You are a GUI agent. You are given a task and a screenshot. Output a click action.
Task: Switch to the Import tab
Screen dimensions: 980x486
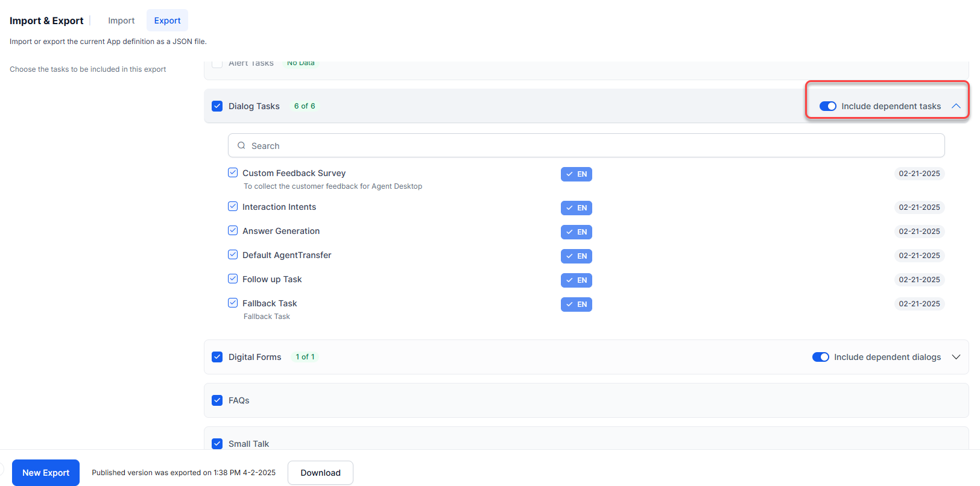(121, 21)
